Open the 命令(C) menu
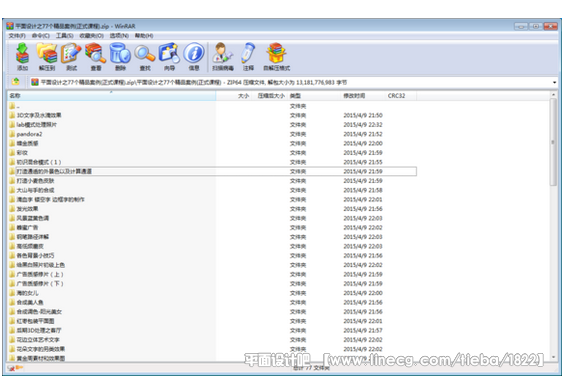Screen dimensions: 578x377 tap(41, 36)
